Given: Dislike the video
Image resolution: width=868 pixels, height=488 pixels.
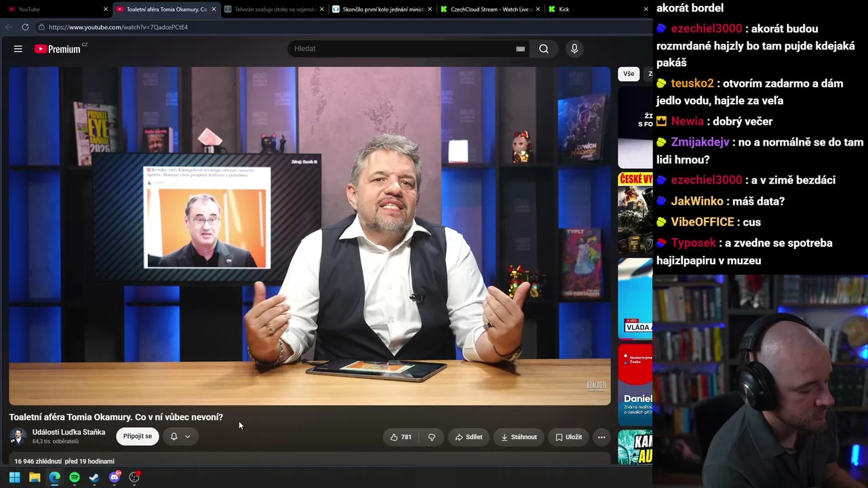Looking at the screenshot, I should (x=431, y=437).
